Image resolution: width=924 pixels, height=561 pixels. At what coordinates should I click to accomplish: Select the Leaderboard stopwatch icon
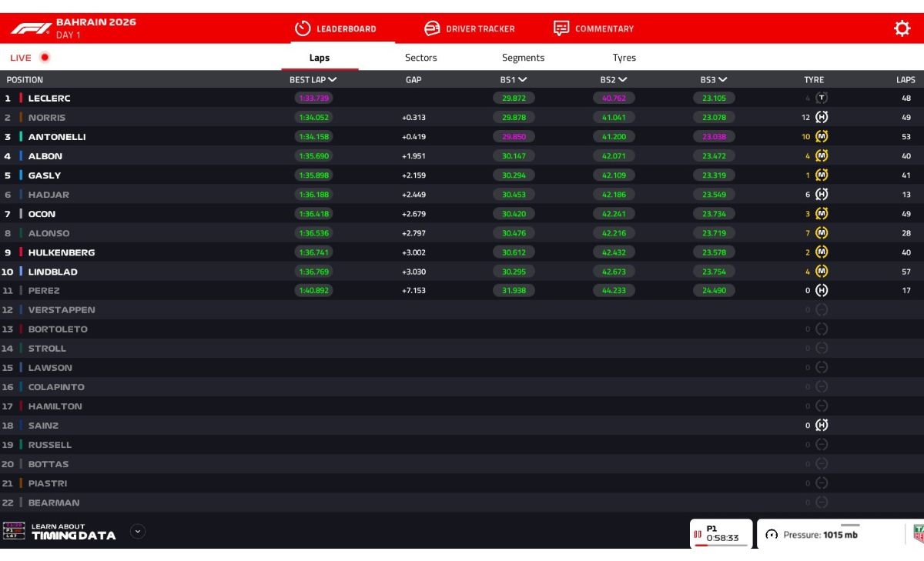300,28
